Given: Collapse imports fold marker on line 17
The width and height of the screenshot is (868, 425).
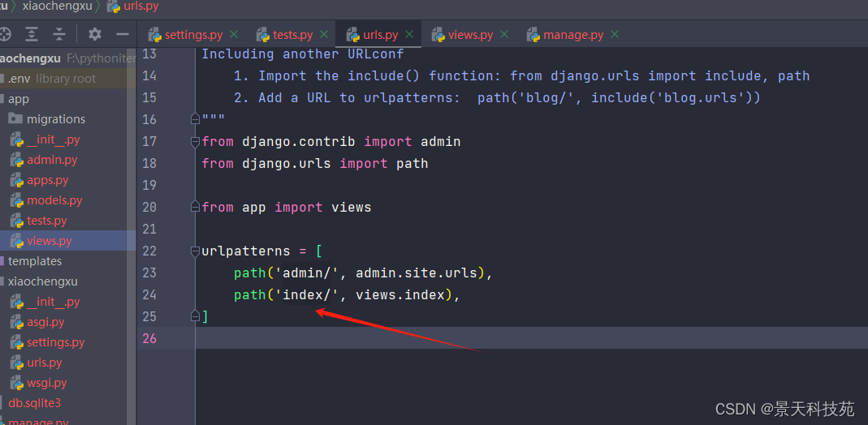Looking at the screenshot, I should coord(195,142).
